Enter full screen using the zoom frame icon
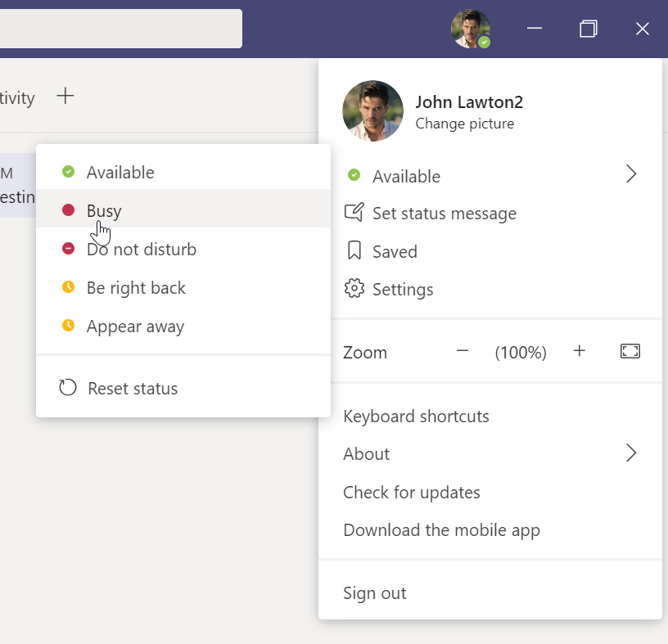 tap(630, 352)
